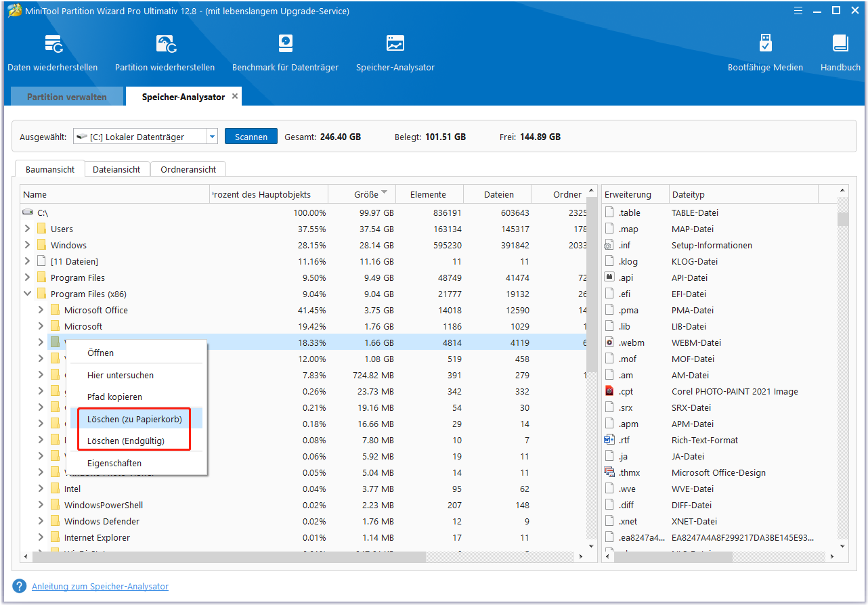The height and width of the screenshot is (605, 868).
Task: Select Löschen (Endgültig)
Action: [x=136, y=441]
